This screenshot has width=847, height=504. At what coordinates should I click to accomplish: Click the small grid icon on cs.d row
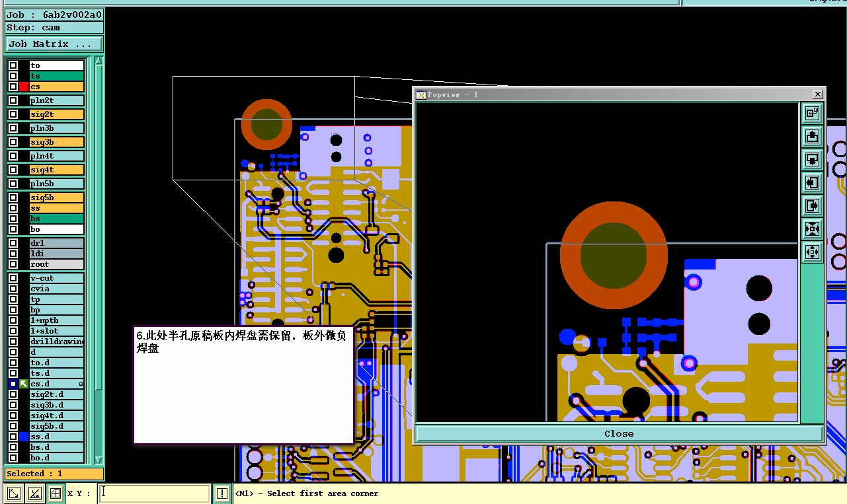81,384
